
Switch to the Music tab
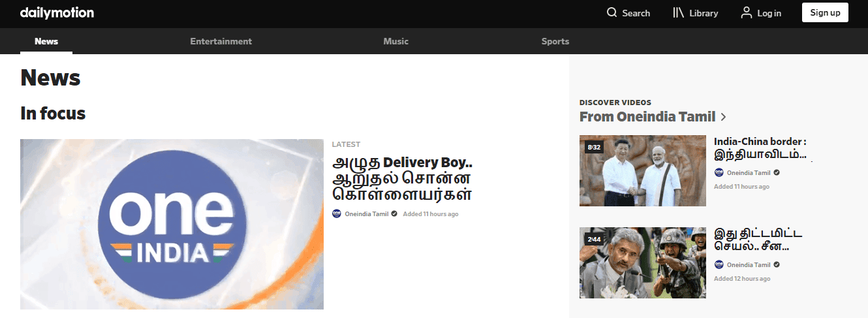point(395,41)
